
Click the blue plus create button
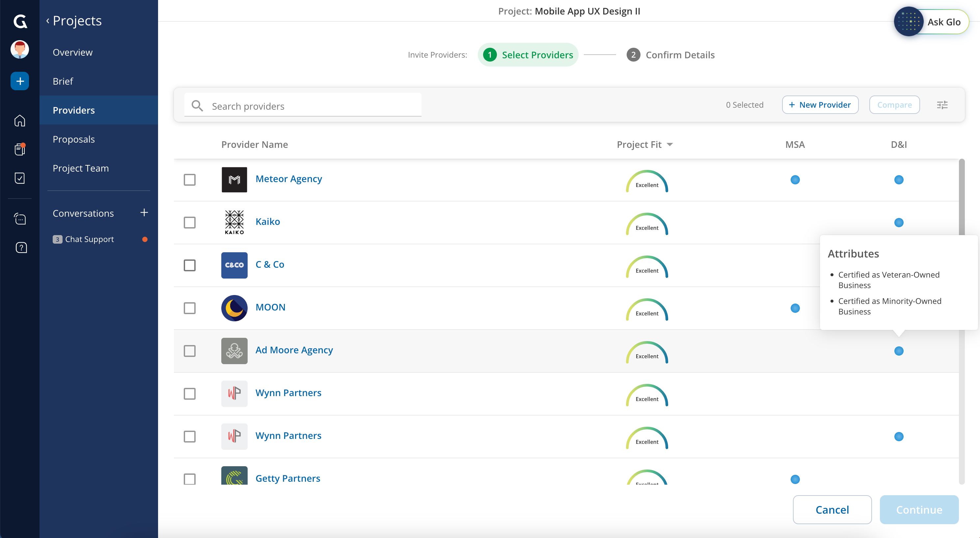(x=20, y=81)
